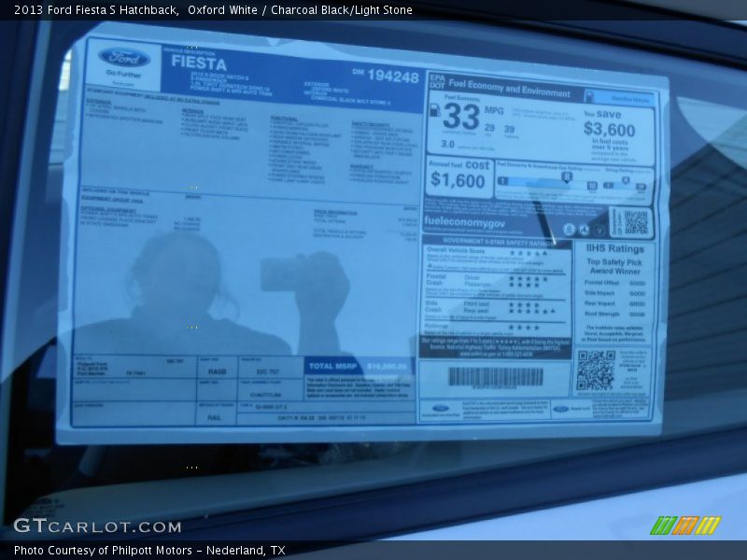This screenshot has width=747, height=560.
Task: Click the 39 highway MPG value
Action: [x=509, y=129]
